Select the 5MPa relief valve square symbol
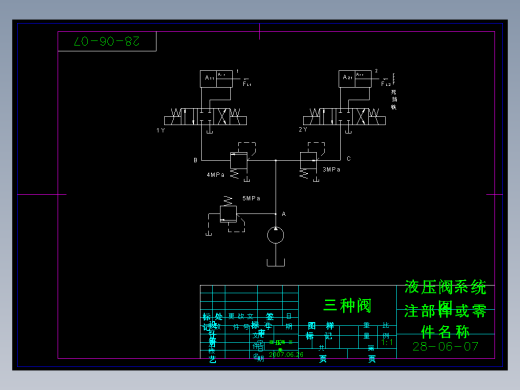Viewport: 520px width, 390px height. [228, 214]
